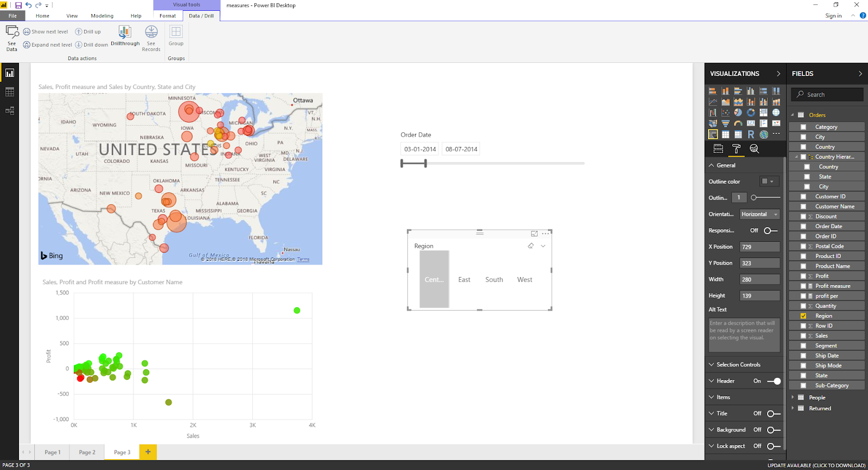Expand the Returned table
Viewport: 868px width, 470px height.
pos(793,408)
